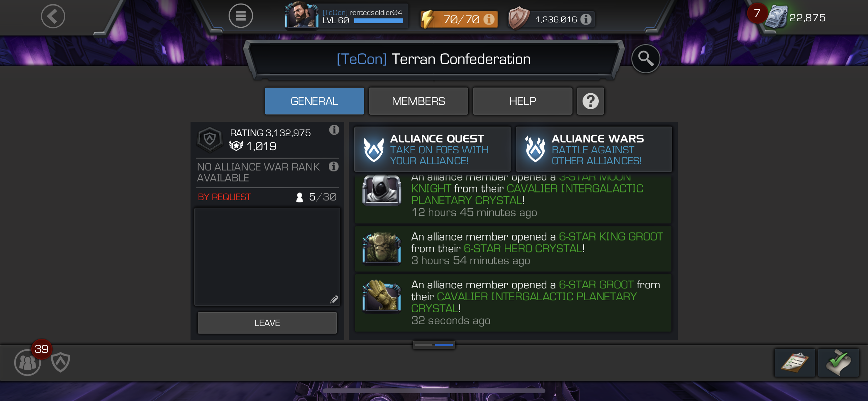Open the clipboard objectives icon
Viewport: 868px width, 401px height.
(795, 363)
